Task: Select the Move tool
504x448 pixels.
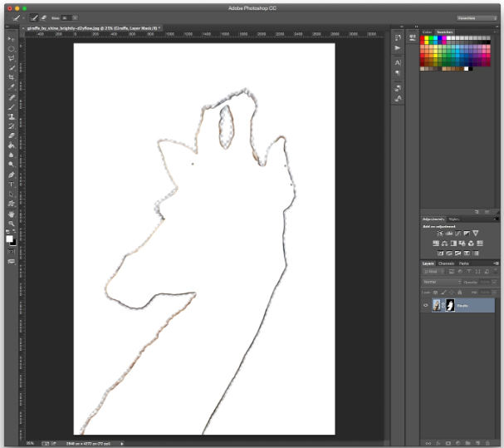Action: click(12, 39)
